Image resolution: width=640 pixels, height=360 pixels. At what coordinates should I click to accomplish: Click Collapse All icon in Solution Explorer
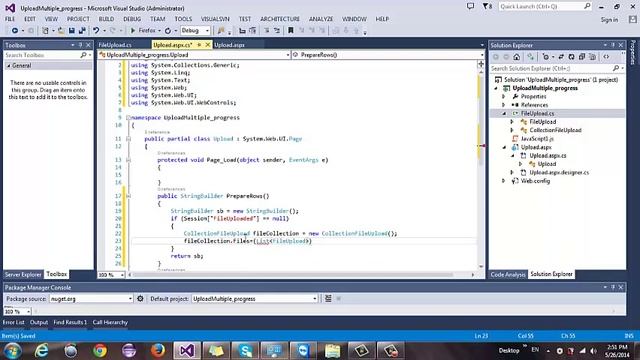[582, 57]
